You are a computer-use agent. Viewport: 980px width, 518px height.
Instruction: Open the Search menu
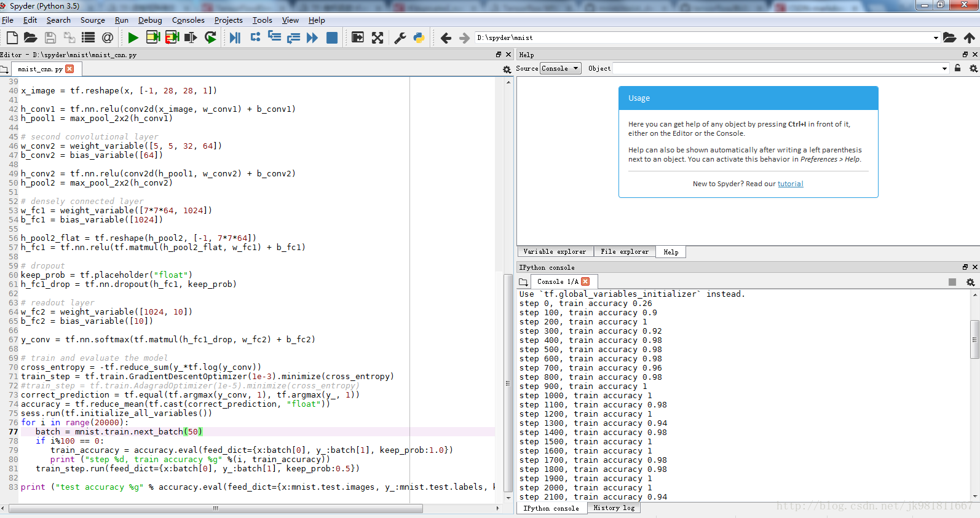pos(58,20)
